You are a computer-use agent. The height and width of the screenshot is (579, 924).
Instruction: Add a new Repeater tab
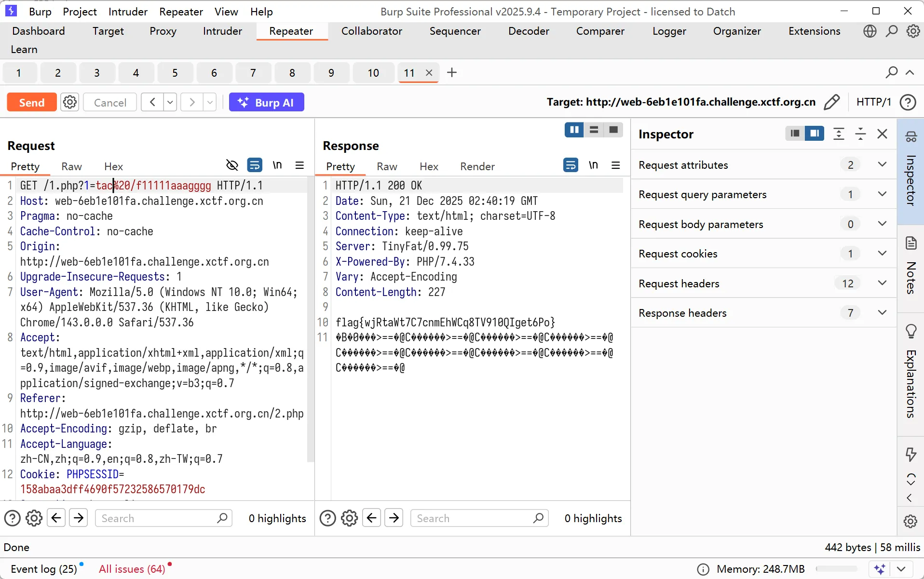(451, 73)
